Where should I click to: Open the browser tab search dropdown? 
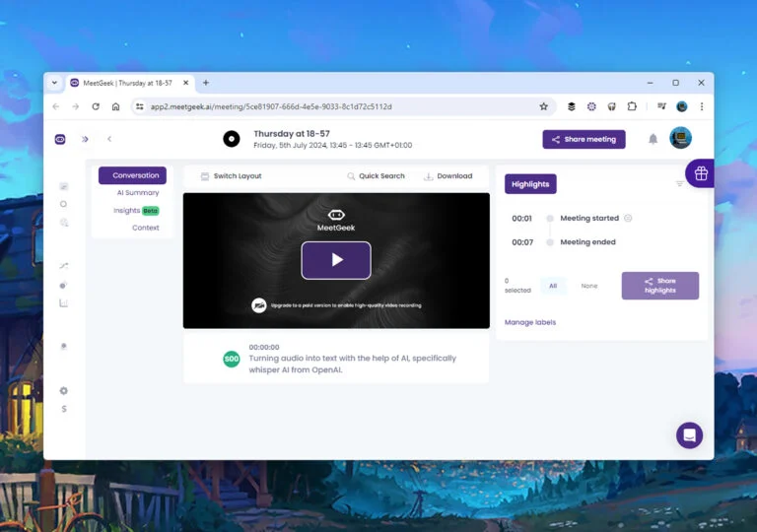pyautogui.click(x=54, y=83)
